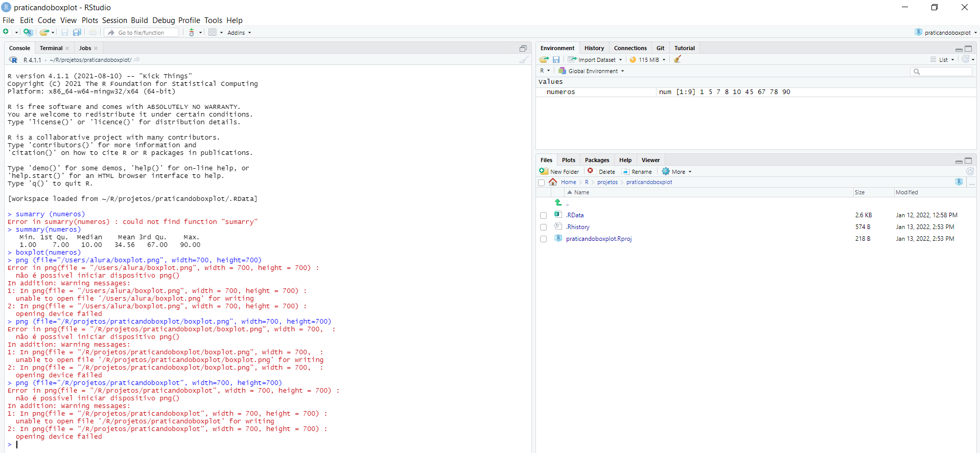Open the Session menu
980x453 pixels.
coord(114,20)
